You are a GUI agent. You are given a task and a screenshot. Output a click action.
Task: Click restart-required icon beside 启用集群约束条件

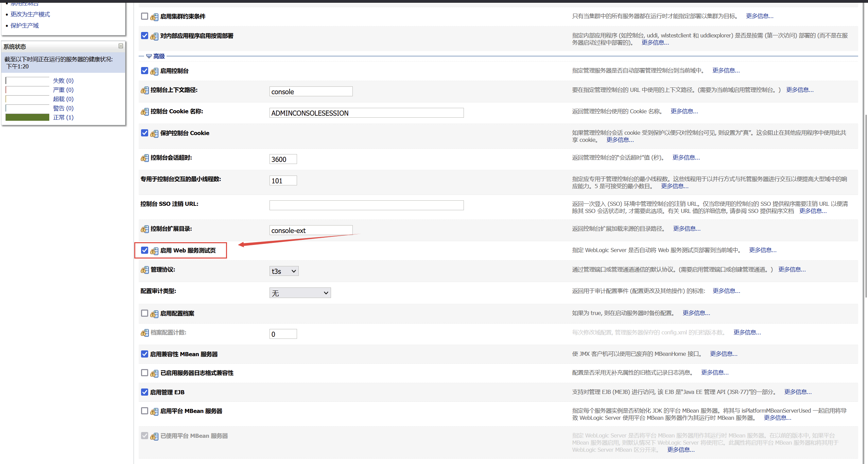(154, 17)
